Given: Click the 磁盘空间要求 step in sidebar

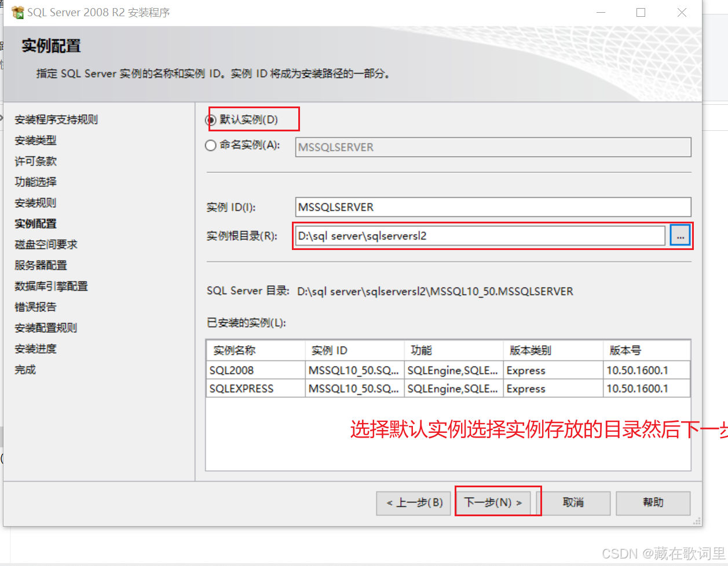Looking at the screenshot, I should [46, 245].
